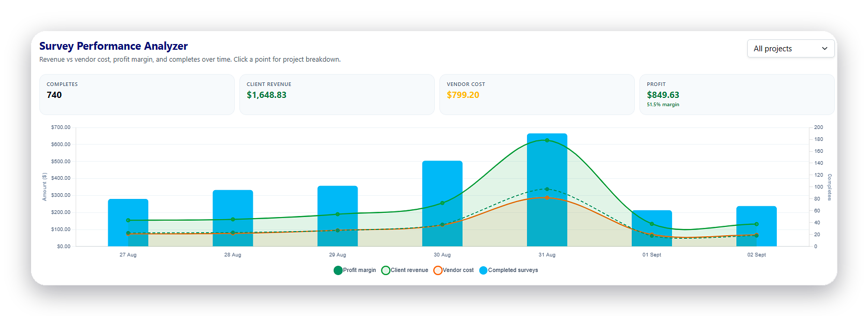Toggle Vendor cost legend item
Screen dimensions: 868x316
tap(453, 270)
